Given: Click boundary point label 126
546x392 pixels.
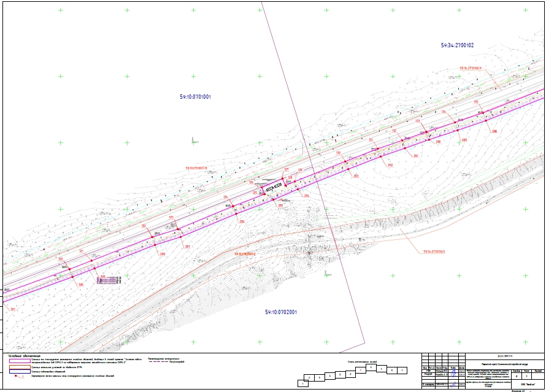Looking at the screenshot, I should (251, 182).
